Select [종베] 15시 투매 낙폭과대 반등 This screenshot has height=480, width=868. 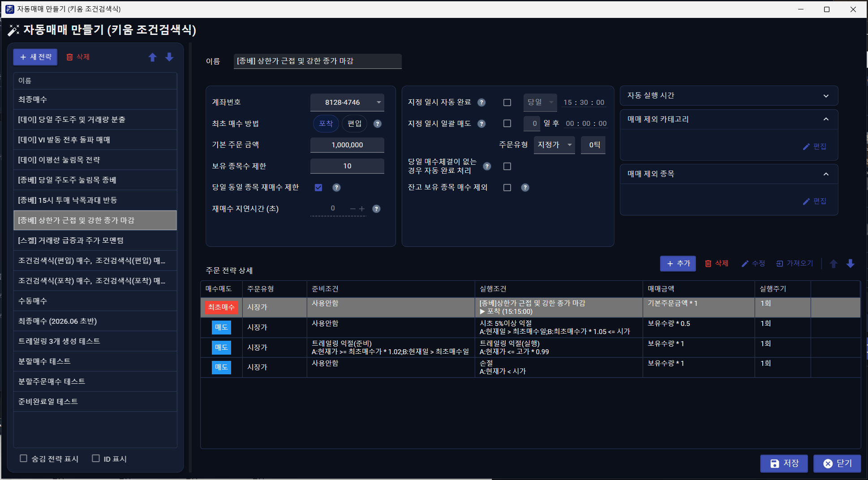click(95, 200)
